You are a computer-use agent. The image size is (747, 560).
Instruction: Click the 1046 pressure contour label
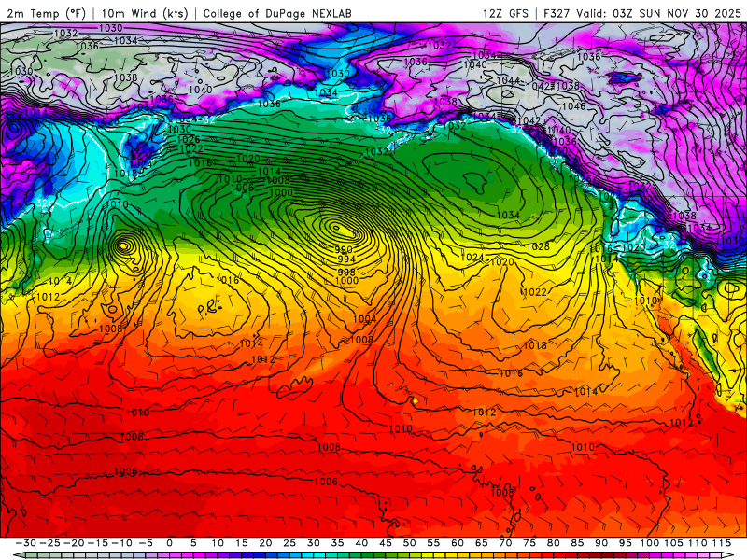[x=573, y=105]
